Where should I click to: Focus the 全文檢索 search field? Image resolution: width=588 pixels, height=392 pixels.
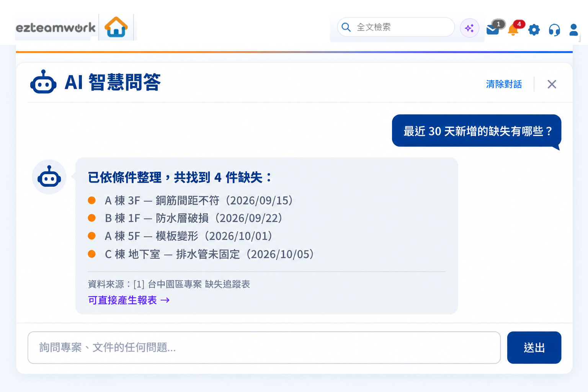(x=396, y=27)
